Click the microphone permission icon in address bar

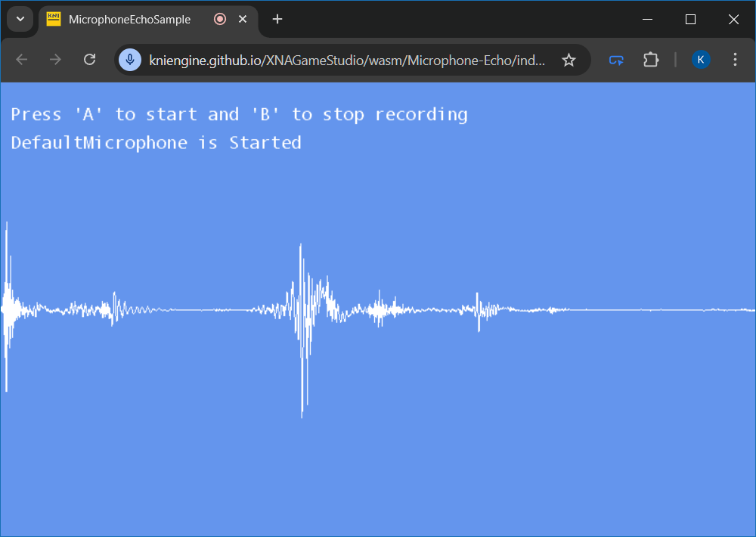[130, 60]
